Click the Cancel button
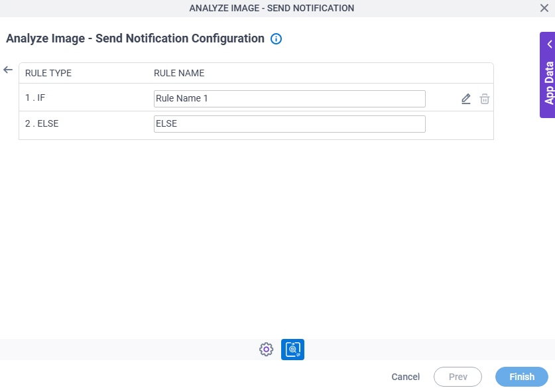 [x=406, y=377]
